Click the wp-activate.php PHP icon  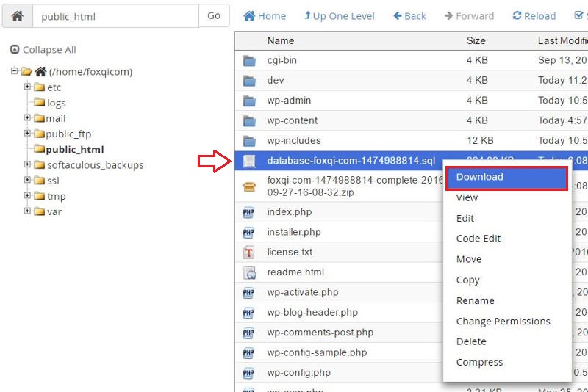click(248, 293)
